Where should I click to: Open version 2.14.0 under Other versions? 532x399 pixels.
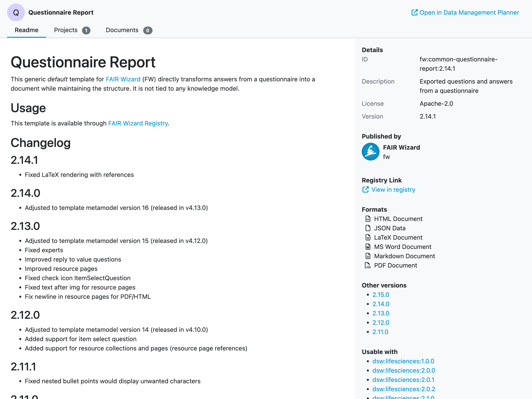tap(381, 304)
